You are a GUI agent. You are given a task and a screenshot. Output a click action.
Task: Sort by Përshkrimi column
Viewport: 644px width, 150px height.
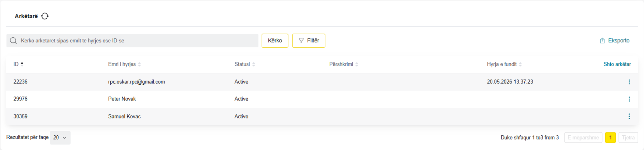pyautogui.click(x=357, y=64)
